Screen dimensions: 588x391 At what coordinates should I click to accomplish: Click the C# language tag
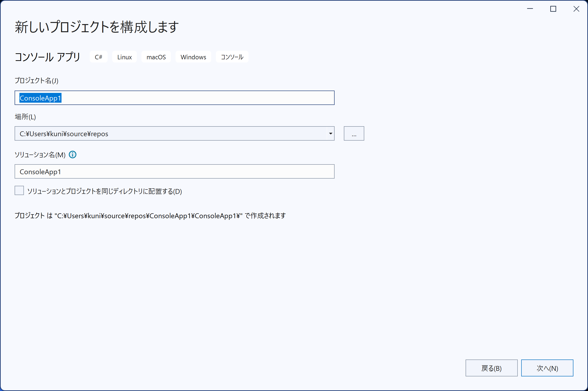pyautogui.click(x=99, y=57)
